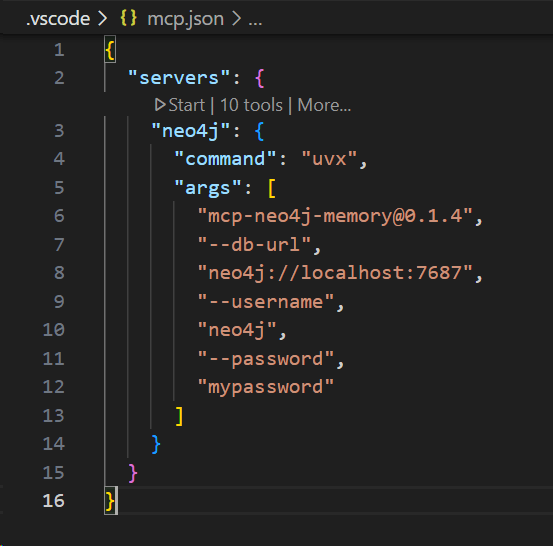Click the .vscode breadcrumb folder
The width and height of the screenshot is (553, 546).
coord(58,18)
